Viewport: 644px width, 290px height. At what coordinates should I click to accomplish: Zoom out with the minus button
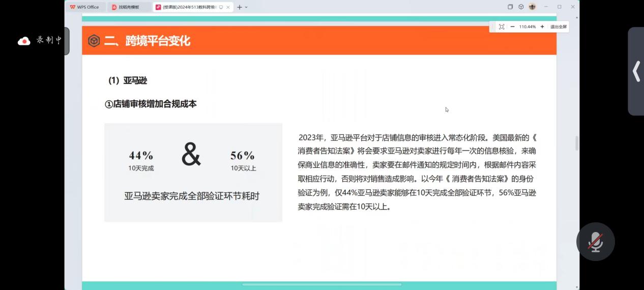512,26
